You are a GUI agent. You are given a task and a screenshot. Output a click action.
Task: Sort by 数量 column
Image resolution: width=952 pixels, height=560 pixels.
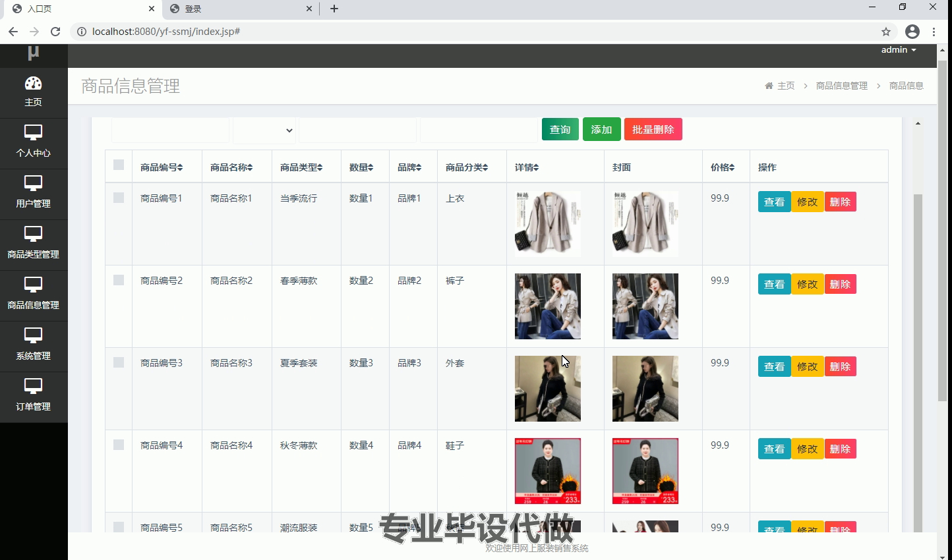point(361,167)
